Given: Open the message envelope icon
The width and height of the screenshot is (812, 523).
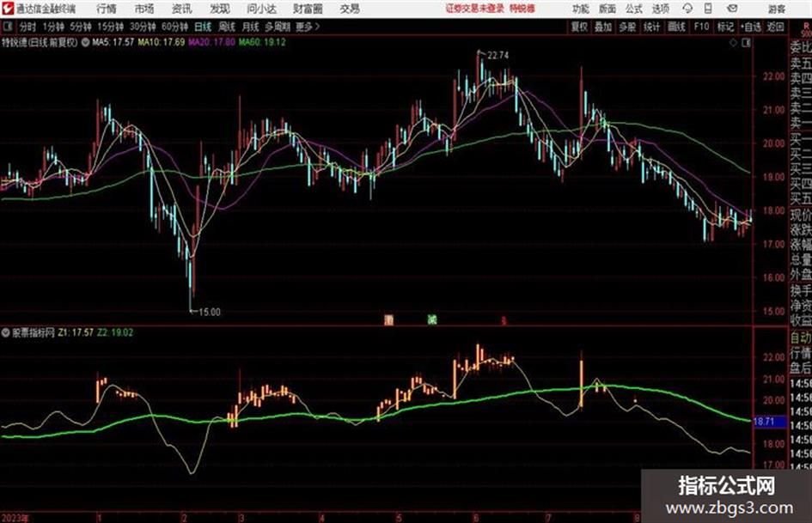Looking at the screenshot, I should tap(732, 9).
